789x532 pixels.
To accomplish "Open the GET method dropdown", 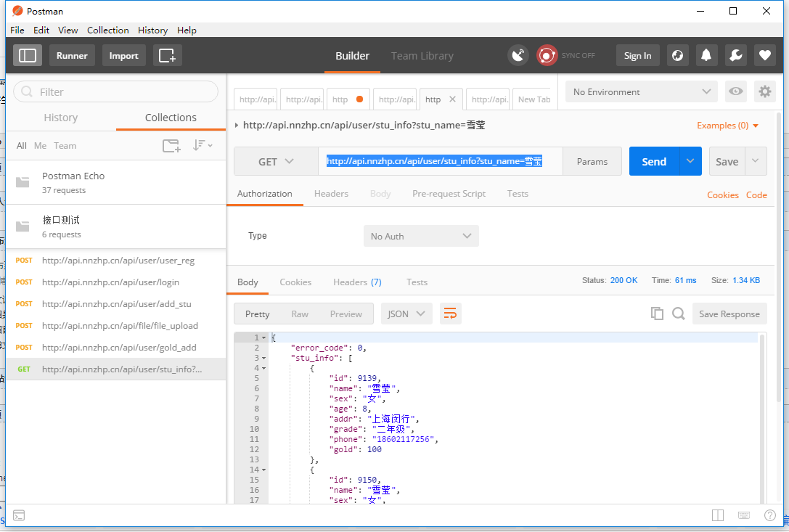I will coord(276,162).
